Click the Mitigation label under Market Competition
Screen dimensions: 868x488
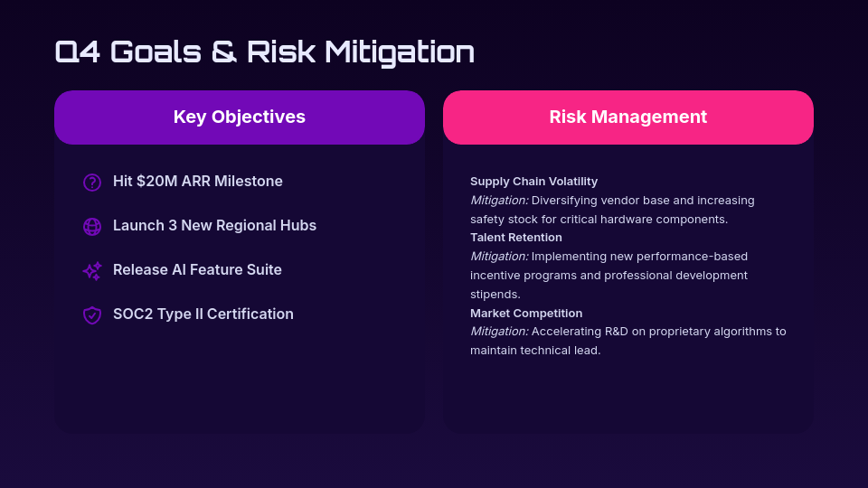(499, 332)
